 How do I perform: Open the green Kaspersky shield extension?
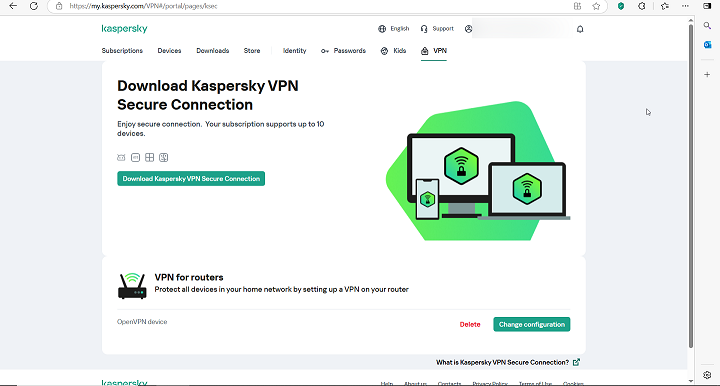tap(621, 6)
